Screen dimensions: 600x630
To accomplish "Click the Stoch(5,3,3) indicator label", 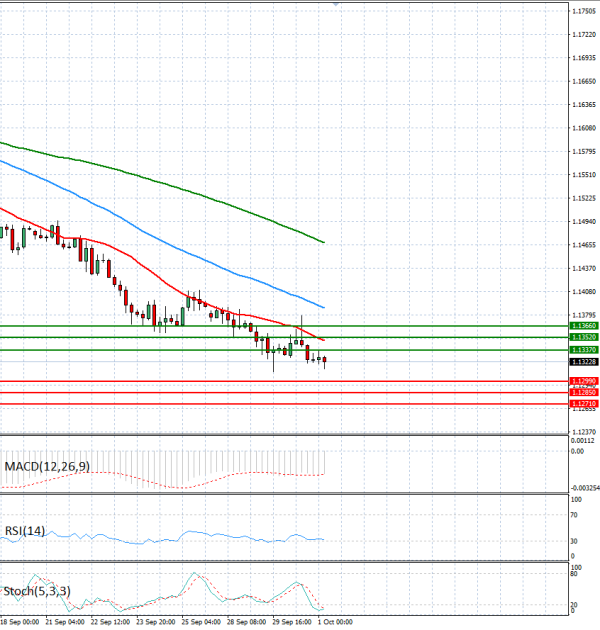I will point(37,591).
